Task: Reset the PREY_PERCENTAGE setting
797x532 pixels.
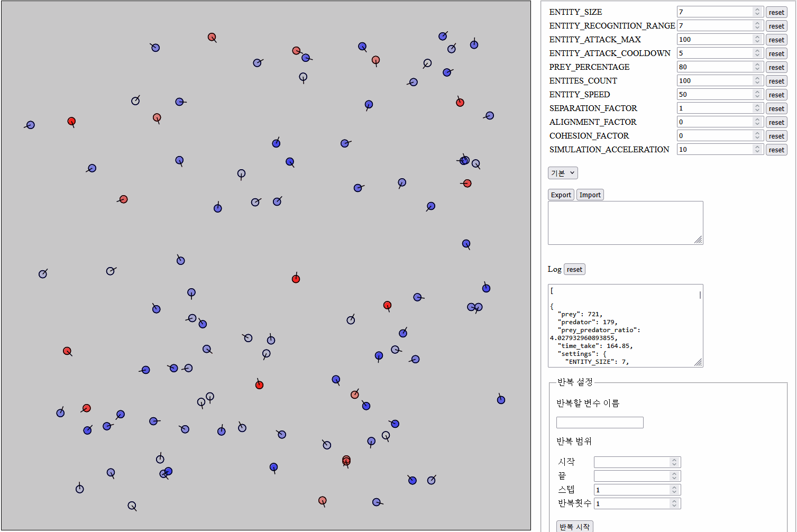Action: [776, 67]
